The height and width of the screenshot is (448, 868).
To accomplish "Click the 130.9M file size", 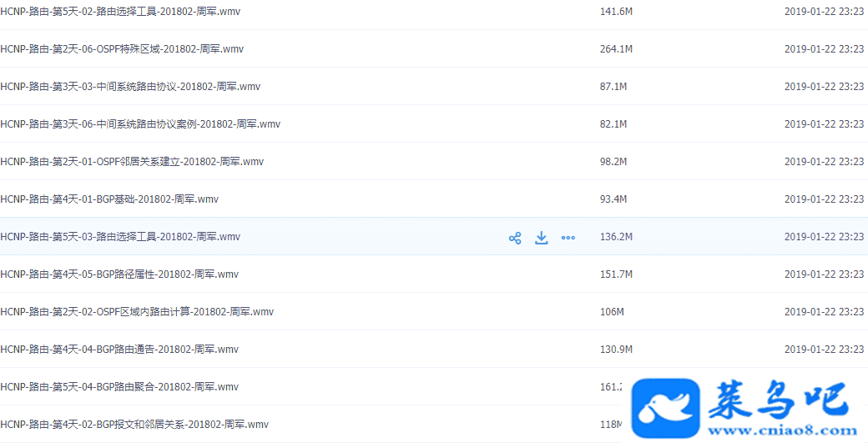I will point(616,350).
